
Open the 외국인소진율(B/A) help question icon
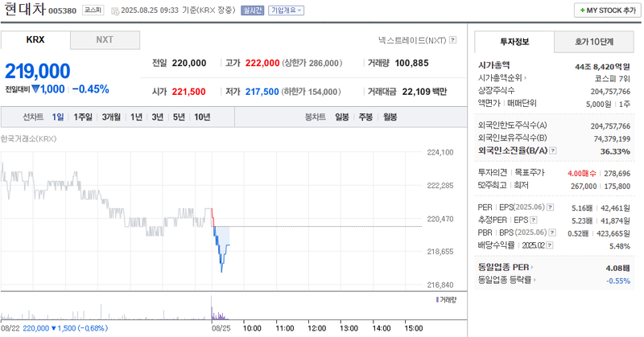(553, 150)
